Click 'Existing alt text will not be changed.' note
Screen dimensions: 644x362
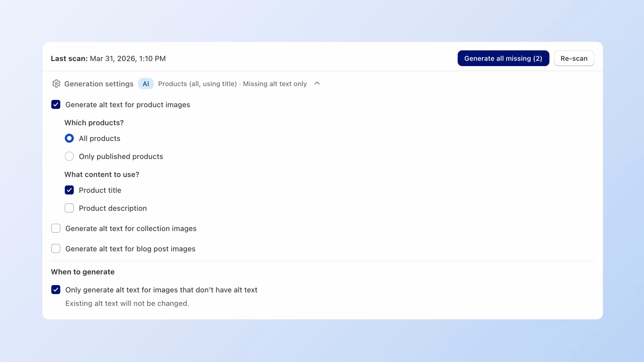click(127, 303)
